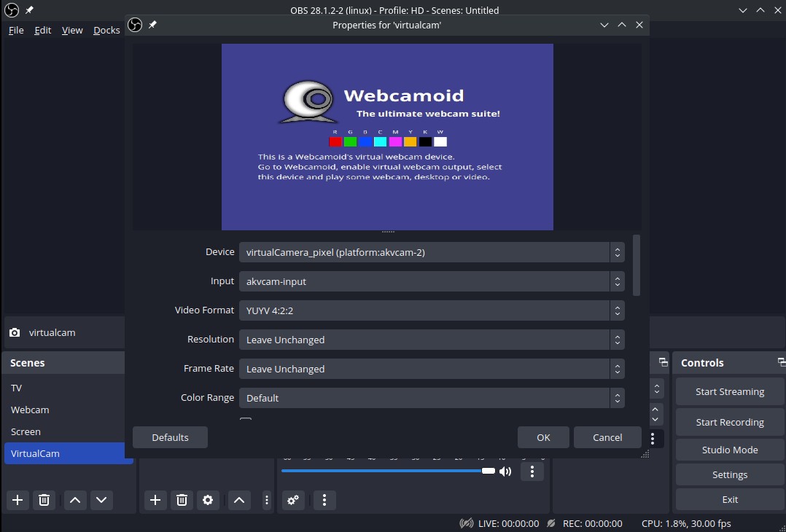
Task: Cancel the virtualcam properties dialog
Action: tap(607, 437)
